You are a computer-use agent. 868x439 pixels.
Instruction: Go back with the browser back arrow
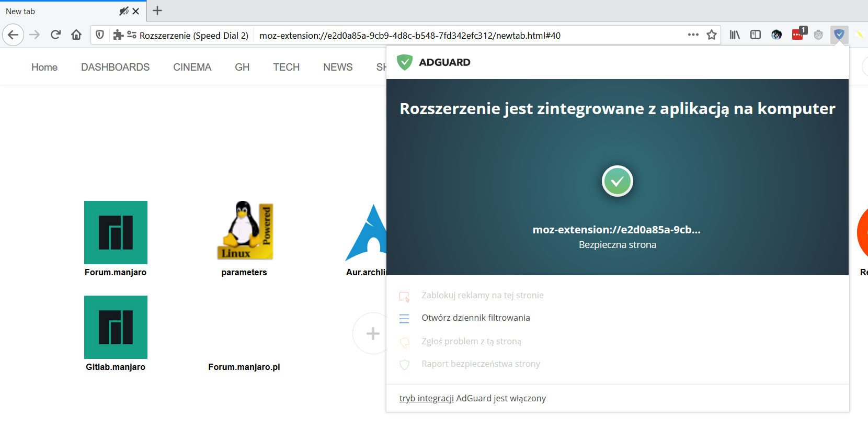pos(13,35)
